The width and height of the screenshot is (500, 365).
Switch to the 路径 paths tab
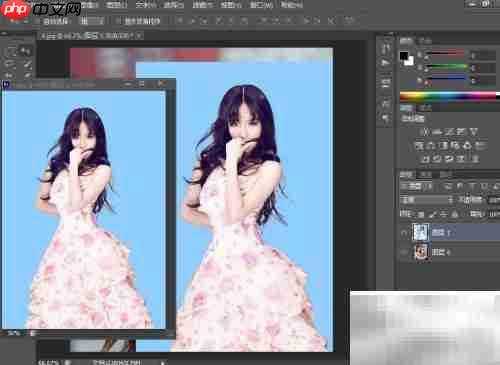(446, 174)
